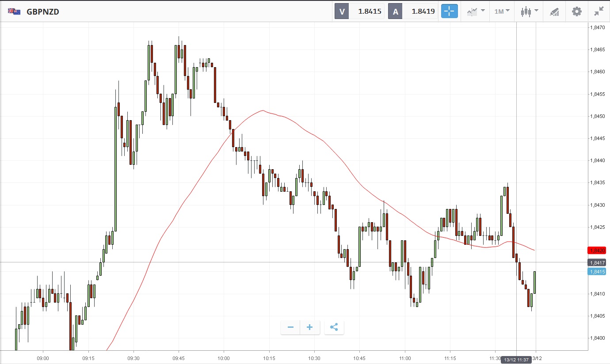
Task: Open chart settings gear
Action: coord(577,11)
